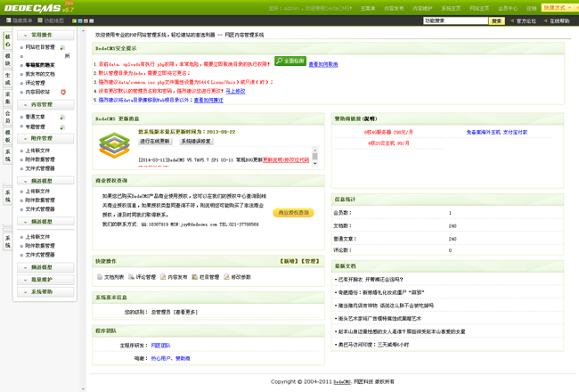
Task: Open 普通文章 in the sidebar
Action: 35,117
